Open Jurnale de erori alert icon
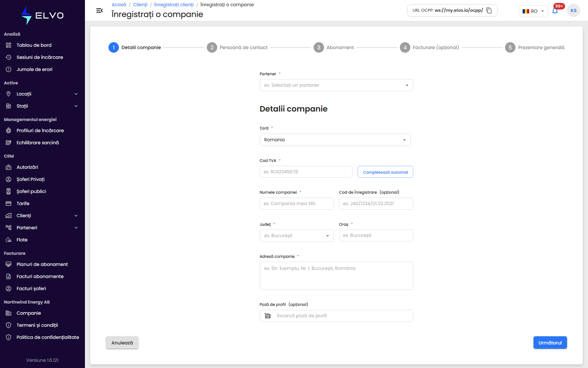This screenshot has width=588, height=368. [8, 70]
